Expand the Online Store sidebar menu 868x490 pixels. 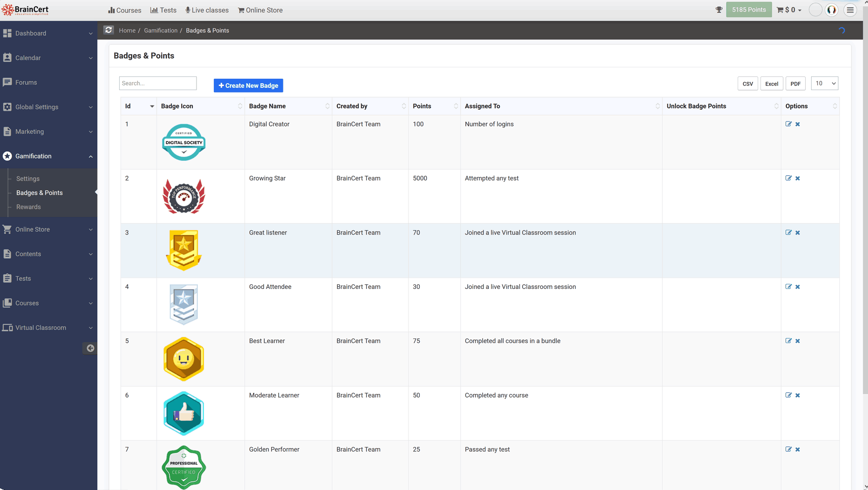pos(49,229)
